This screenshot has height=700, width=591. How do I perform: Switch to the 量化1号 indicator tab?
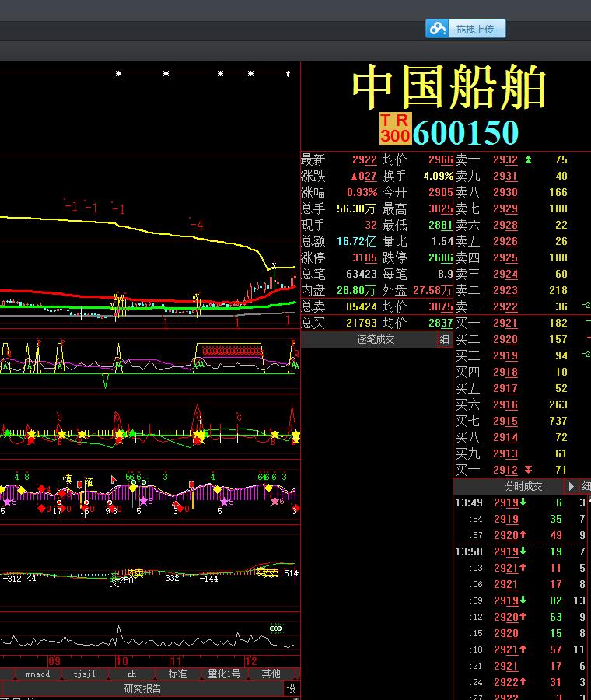click(224, 674)
